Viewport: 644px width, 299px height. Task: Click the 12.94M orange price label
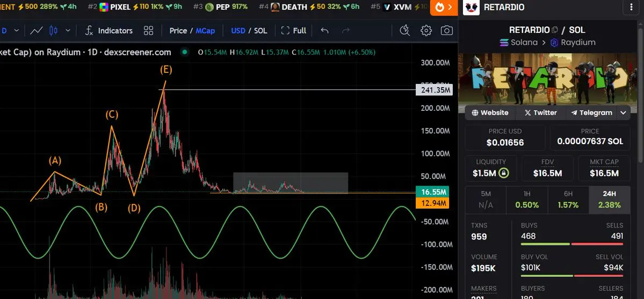point(432,203)
